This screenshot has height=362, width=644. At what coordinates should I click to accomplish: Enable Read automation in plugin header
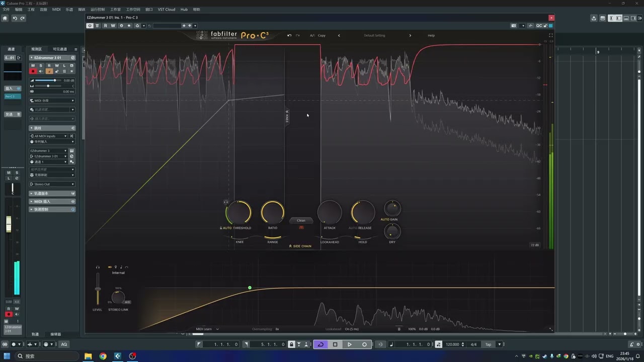(105, 26)
